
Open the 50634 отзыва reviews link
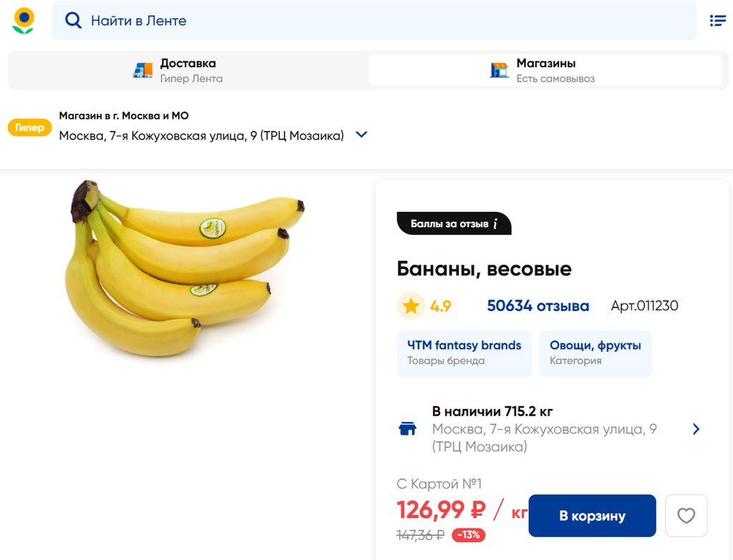tap(538, 306)
